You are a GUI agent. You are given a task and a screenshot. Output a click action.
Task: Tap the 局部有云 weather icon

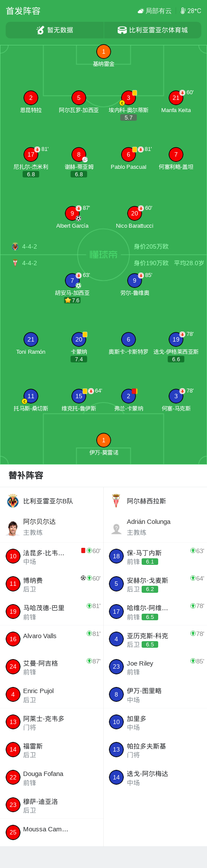(141, 11)
